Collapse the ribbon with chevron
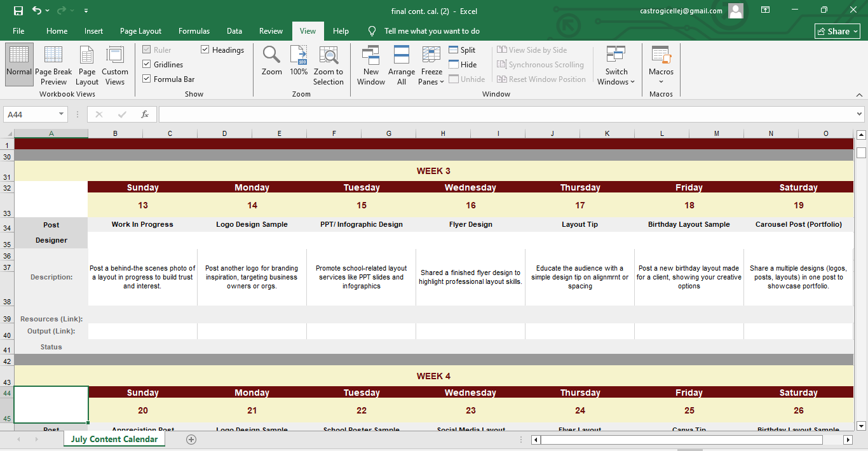 coord(859,94)
